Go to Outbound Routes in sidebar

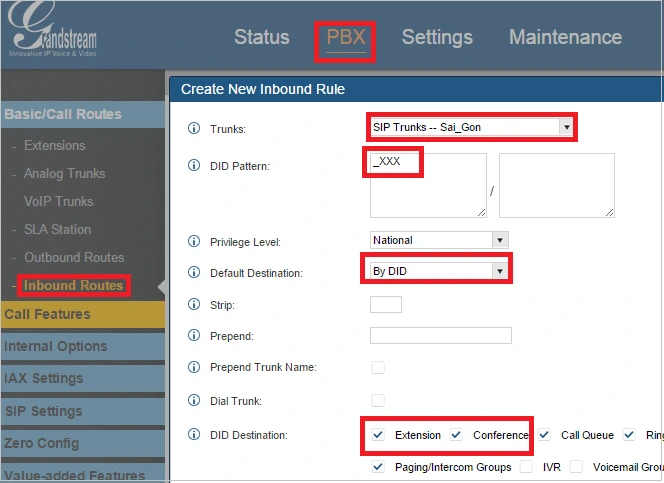click(74, 257)
